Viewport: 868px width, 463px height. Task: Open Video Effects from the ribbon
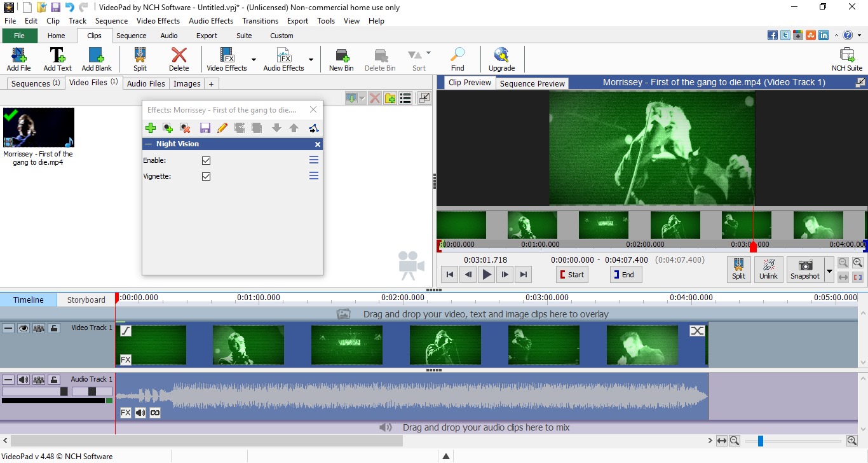tap(227, 59)
